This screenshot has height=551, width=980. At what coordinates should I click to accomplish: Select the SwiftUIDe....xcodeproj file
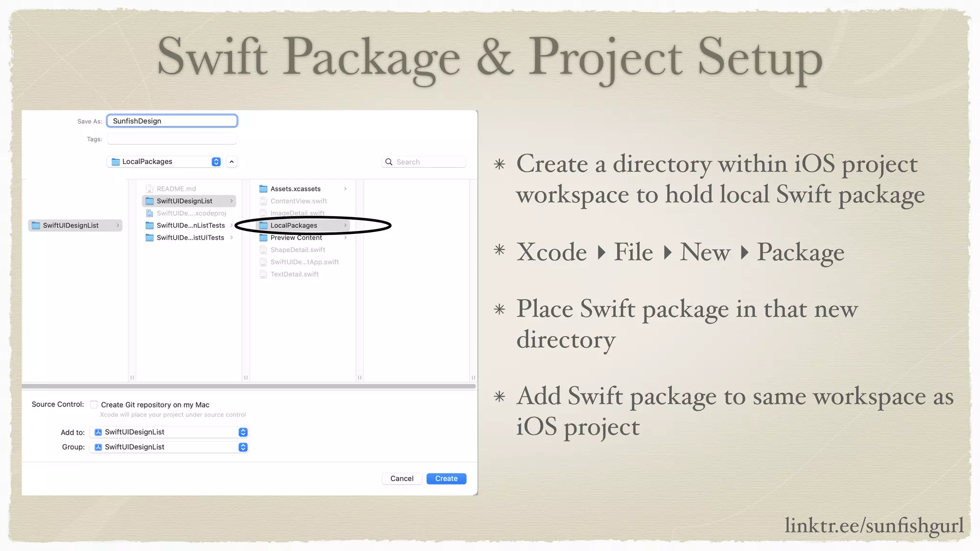(191, 213)
